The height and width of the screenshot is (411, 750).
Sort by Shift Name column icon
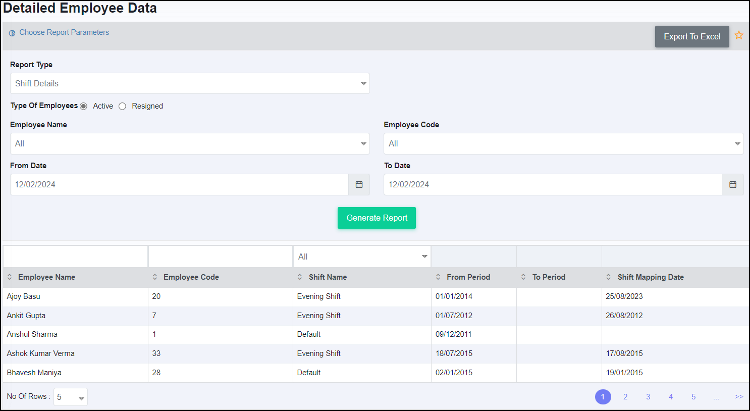299,277
